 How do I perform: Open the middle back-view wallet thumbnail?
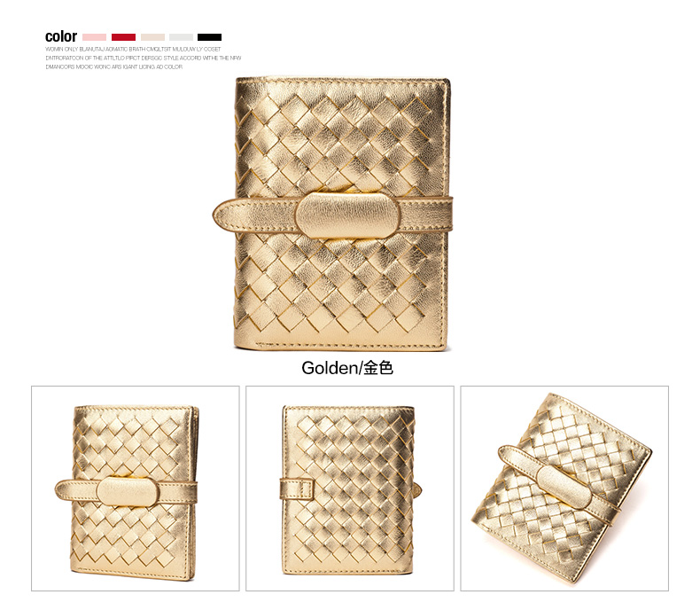point(350,489)
